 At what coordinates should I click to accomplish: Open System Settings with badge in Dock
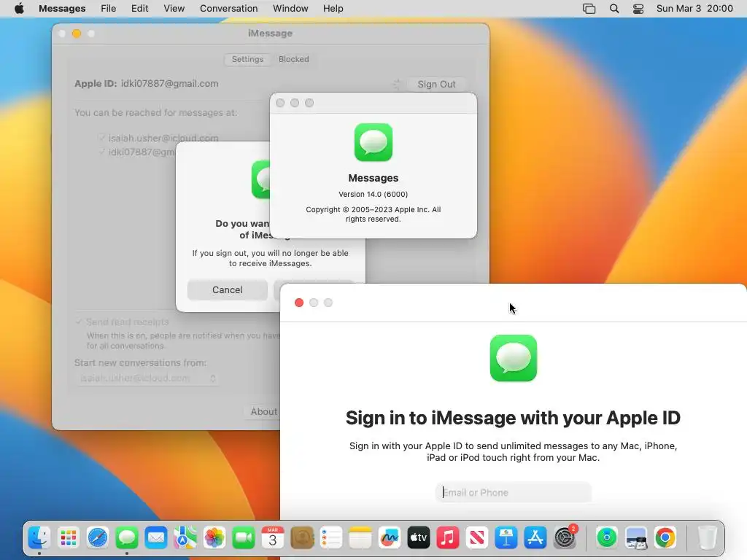(565, 537)
